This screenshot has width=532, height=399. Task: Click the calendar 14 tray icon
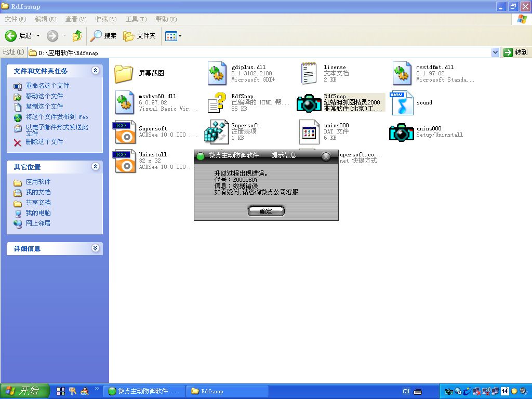click(505, 391)
